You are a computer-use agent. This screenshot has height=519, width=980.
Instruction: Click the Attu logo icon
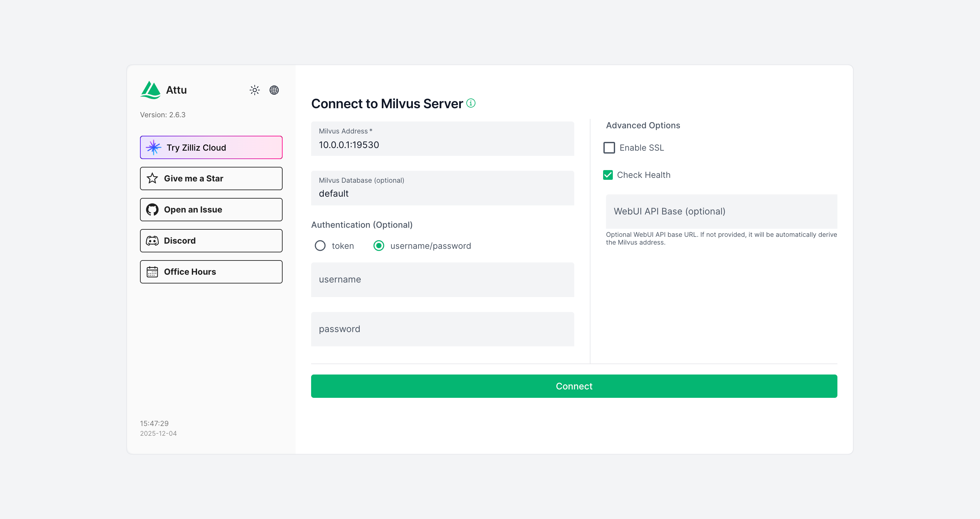pos(150,90)
